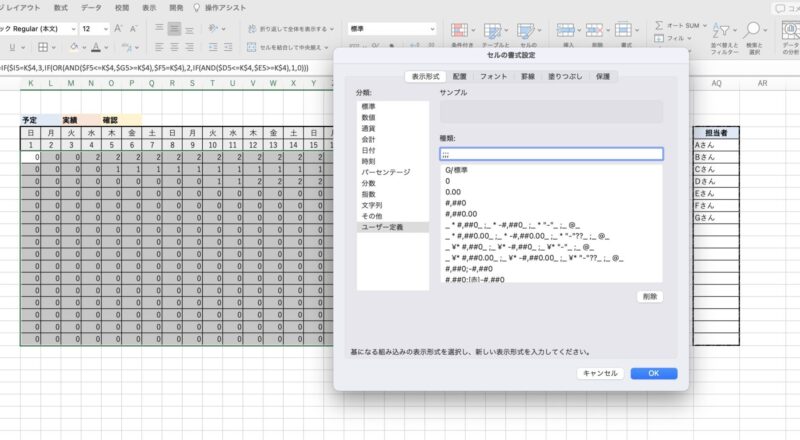Select the 通貨 category in the list
Viewport: 800px width, 440px height.
[x=392, y=129]
